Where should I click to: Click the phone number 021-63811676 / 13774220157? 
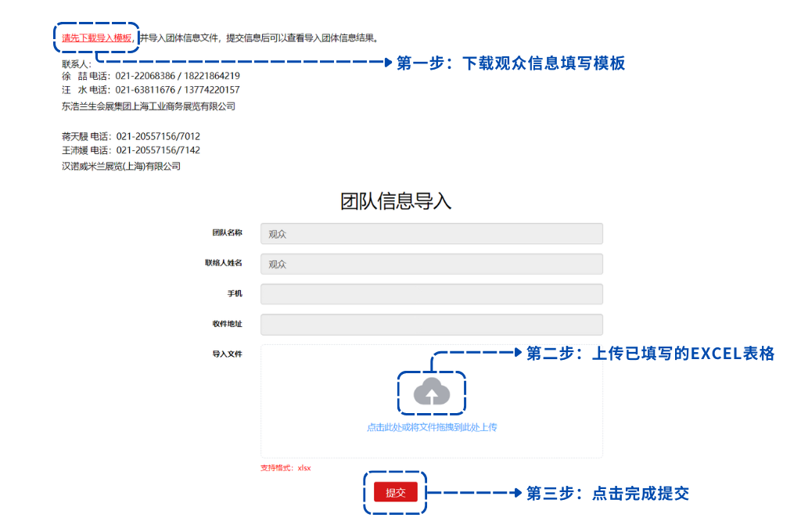pos(178,90)
